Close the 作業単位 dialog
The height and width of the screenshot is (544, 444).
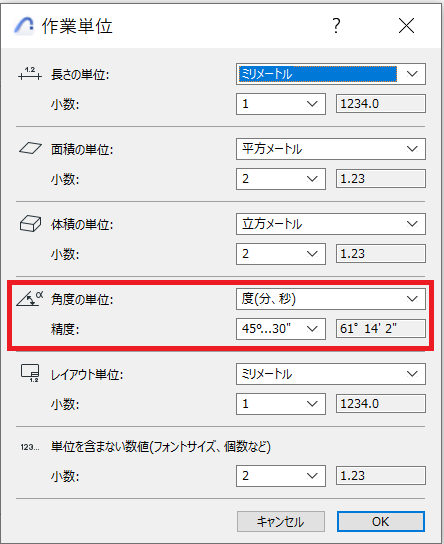(407, 26)
